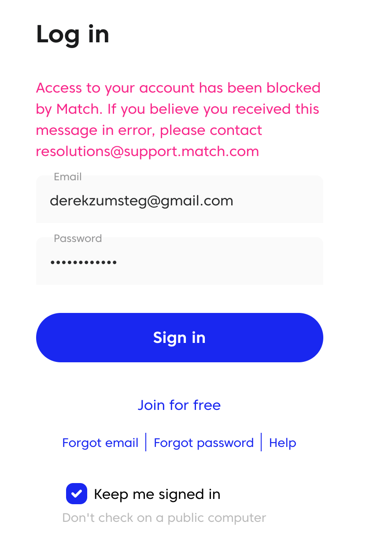This screenshot has width=392, height=543.
Task: Click the 'Keep me signed in' label text
Action: click(x=157, y=494)
